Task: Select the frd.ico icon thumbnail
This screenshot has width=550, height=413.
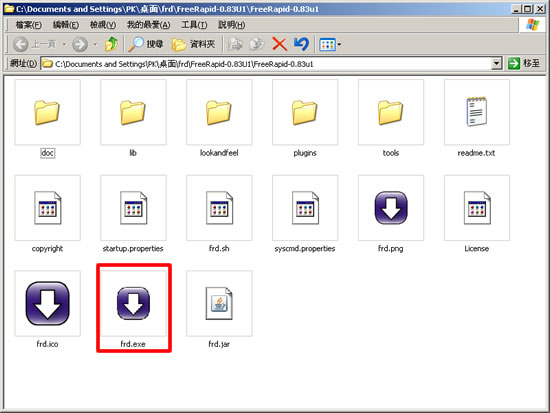Action: pyautogui.click(x=47, y=304)
